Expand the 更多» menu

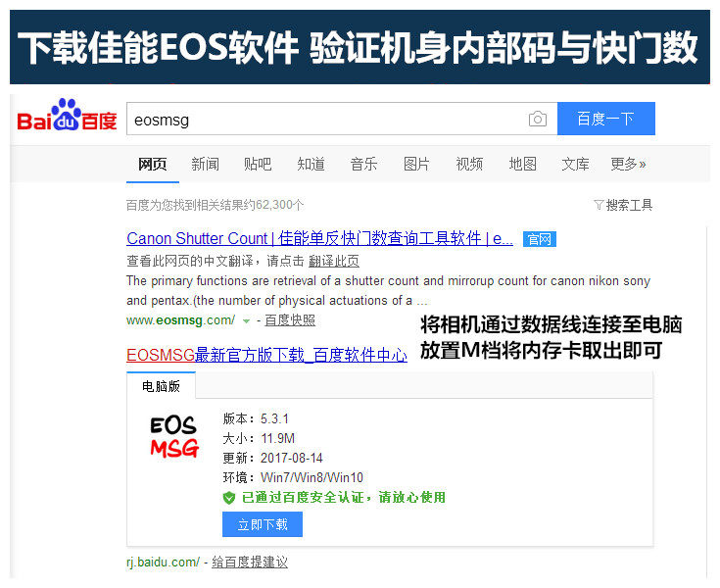[x=628, y=164]
